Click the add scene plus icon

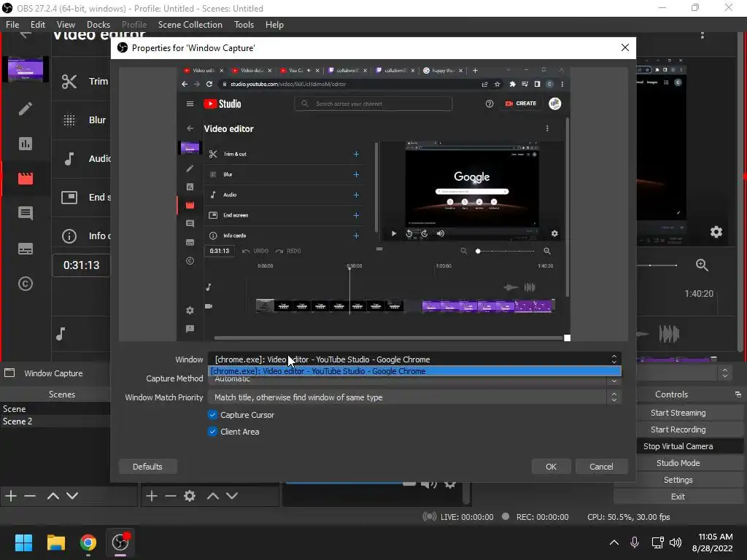pos(10,496)
